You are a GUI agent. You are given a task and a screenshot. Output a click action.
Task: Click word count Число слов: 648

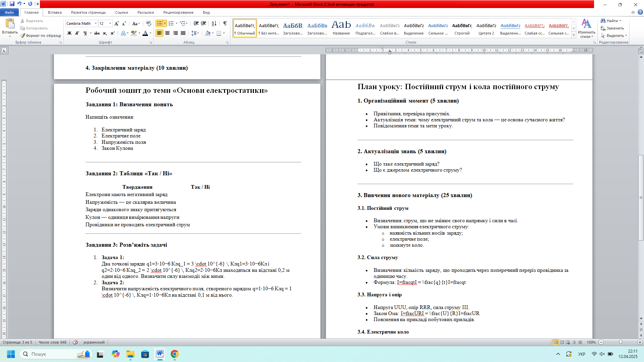(52, 342)
